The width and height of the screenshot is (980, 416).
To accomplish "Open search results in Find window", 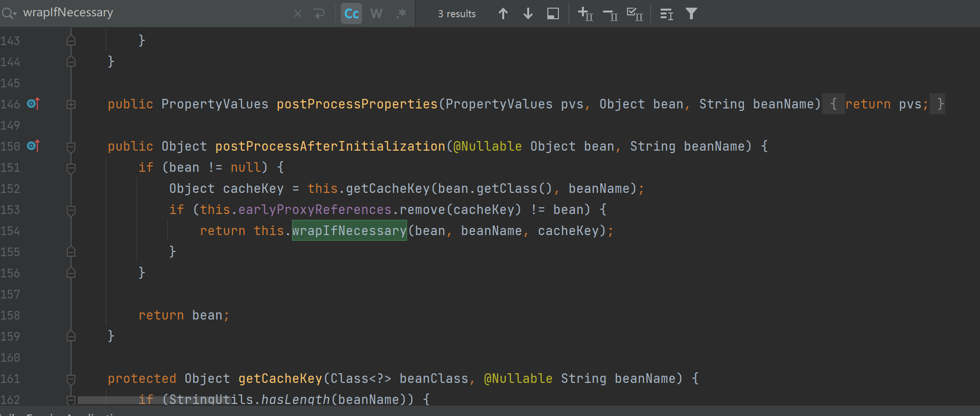I will [x=553, y=14].
